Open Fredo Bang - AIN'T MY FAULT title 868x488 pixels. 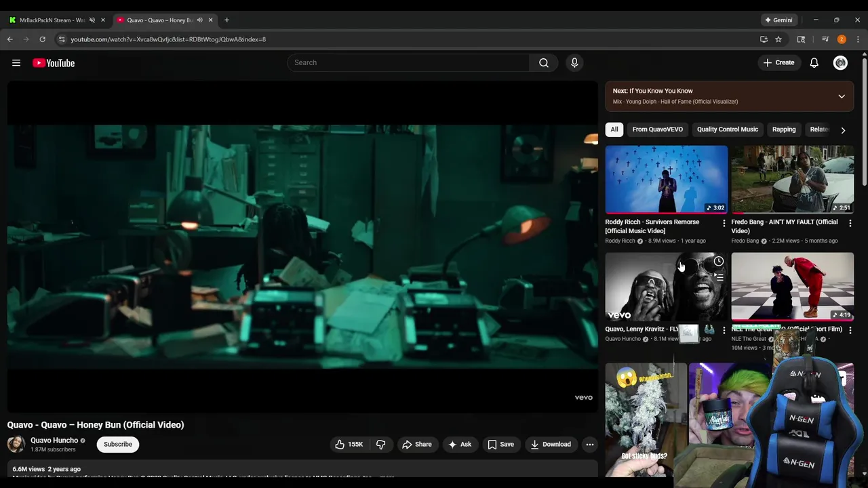click(x=785, y=226)
